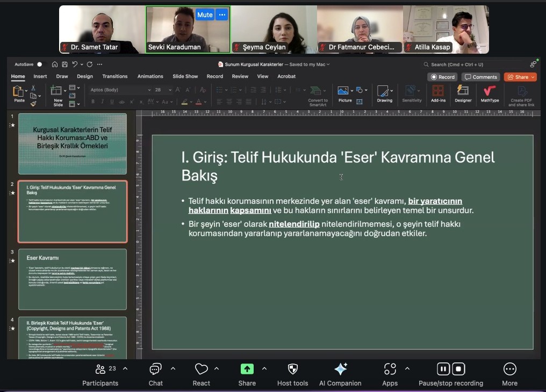This screenshot has height=392, width=546.
Task: Stop the Zoom recording
Action: 458,369
